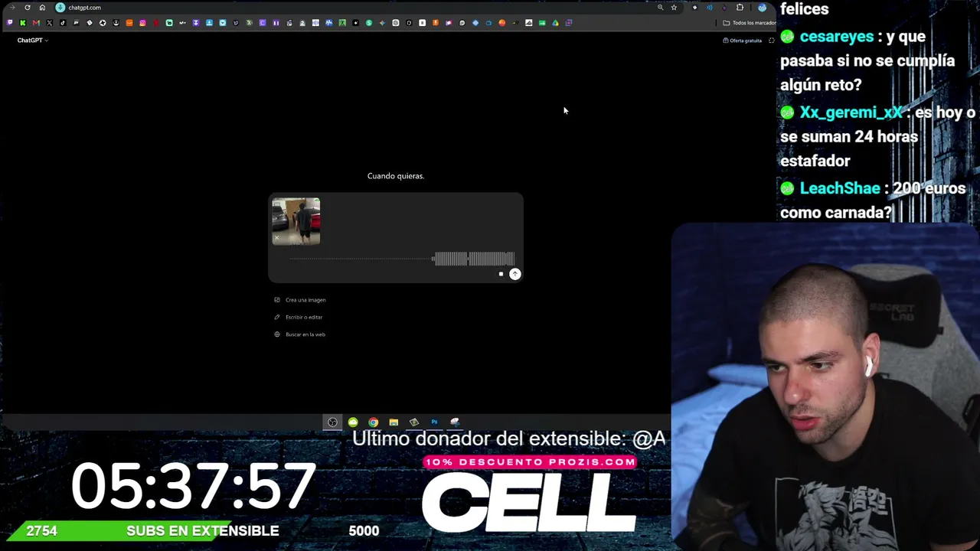Image resolution: width=980 pixels, height=551 pixels.
Task: Open the Todos los marcadores folder
Action: click(x=750, y=23)
